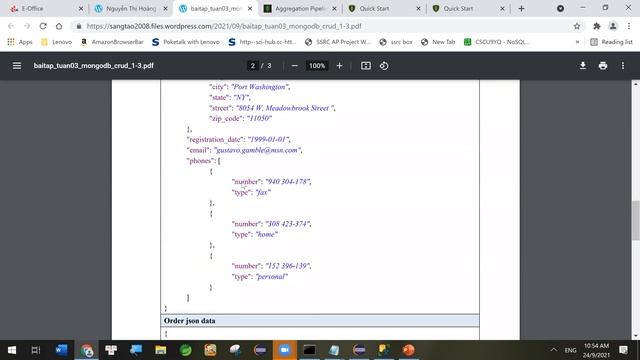Viewport: 640px width, 360px height.
Task: Open Chrome from the taskbar
Action: 87,350
